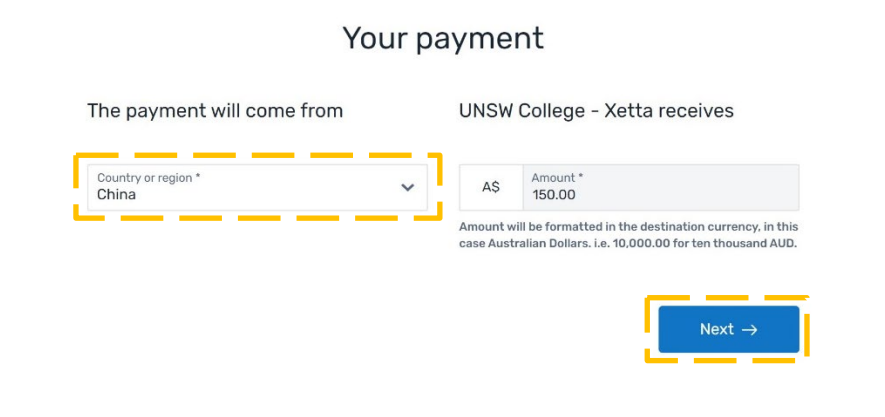Click the 150.00 amount value
Screen dimensions: 885x417
click(x=554, y=195)
